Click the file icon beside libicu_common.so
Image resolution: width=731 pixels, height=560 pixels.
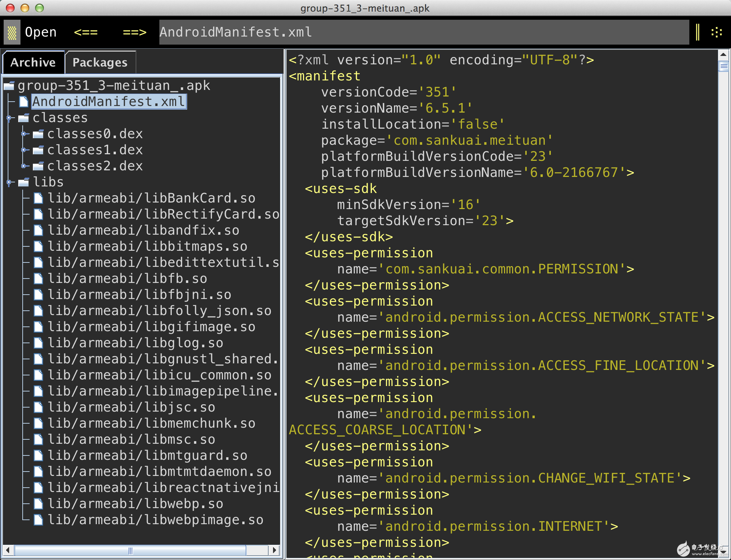pyautogui.click(x=38, y=375)
